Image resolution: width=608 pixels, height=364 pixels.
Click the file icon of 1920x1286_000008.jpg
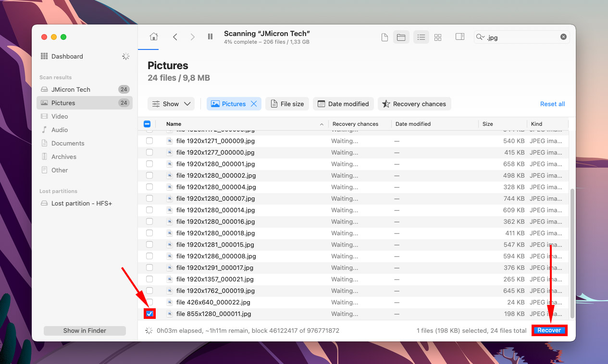[169, 256]
